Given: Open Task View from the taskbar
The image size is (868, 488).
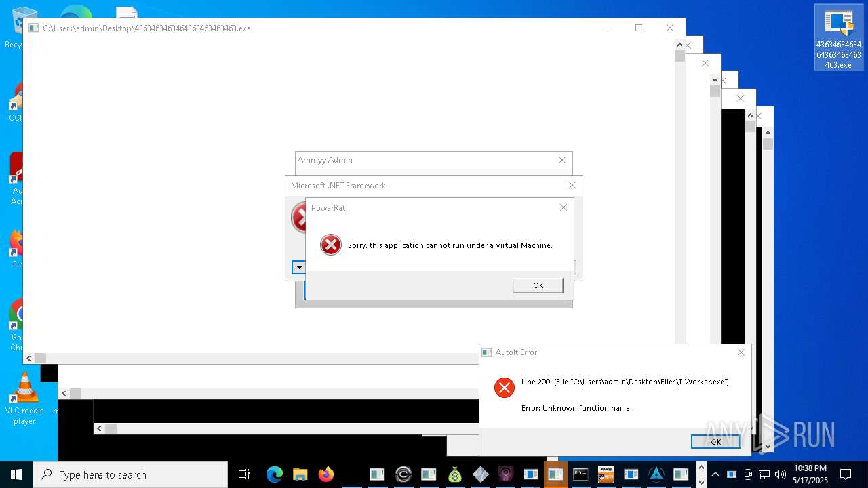Looking at the screenshot, I should [x=244, y=474].
